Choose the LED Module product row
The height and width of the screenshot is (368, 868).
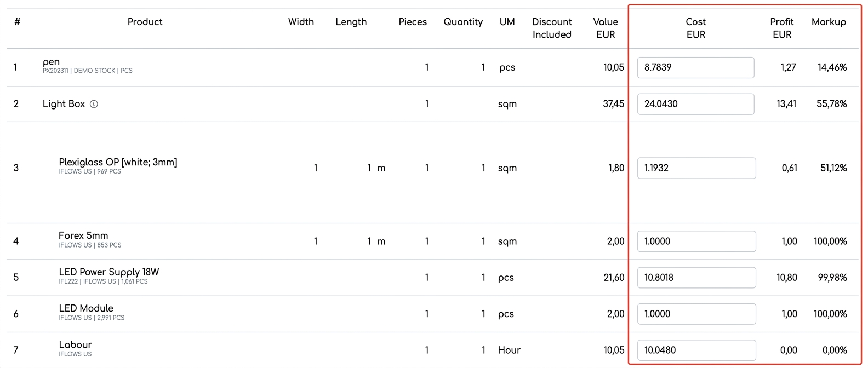pyautogui.click(x=86, y=308)
